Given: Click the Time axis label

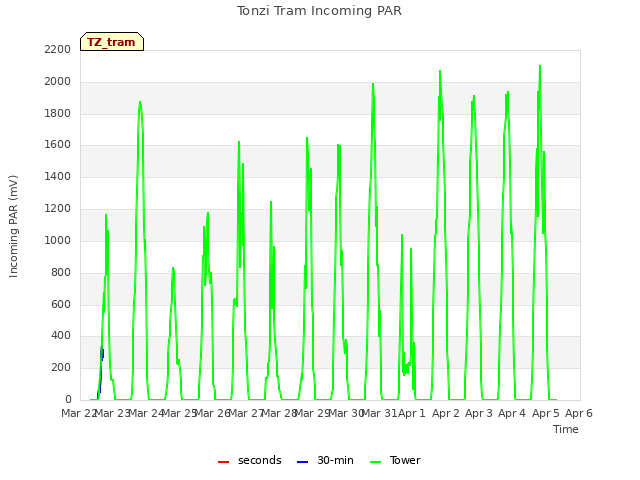Looking at the screenshot, I should 565,429.
